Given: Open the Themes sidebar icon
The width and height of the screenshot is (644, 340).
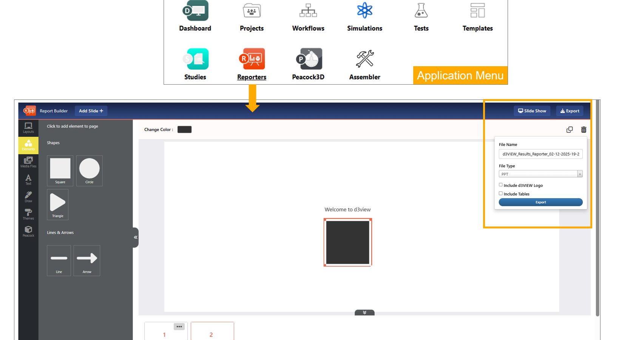Looking at the screenshot, I should [x=28, y=214].
